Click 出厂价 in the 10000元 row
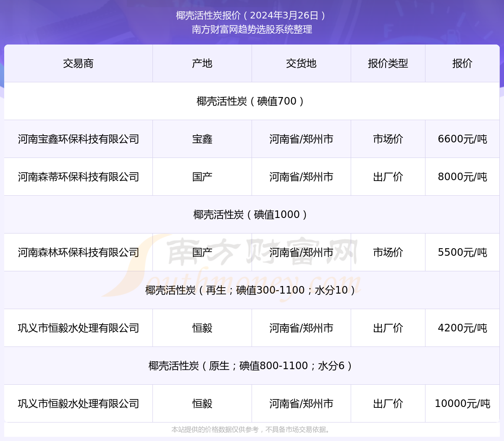The image size is (504, 441). pyautogui.click(x=388, y=404)
